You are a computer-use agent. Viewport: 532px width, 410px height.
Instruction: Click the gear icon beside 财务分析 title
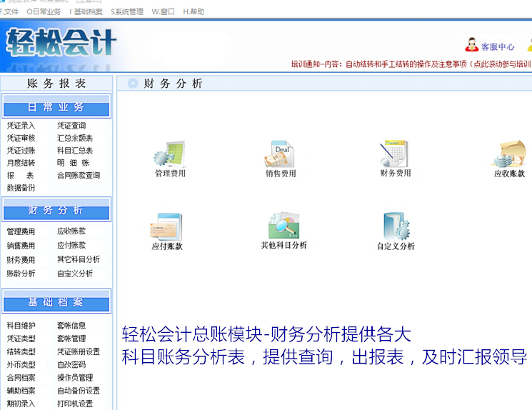pos(133,83)
